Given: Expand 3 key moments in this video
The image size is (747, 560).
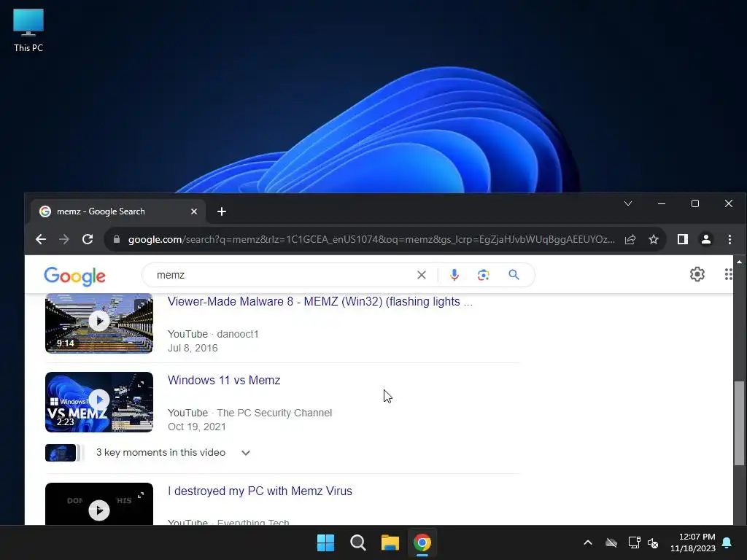Looking at the screenshot, I should click(x=246, y=453).
